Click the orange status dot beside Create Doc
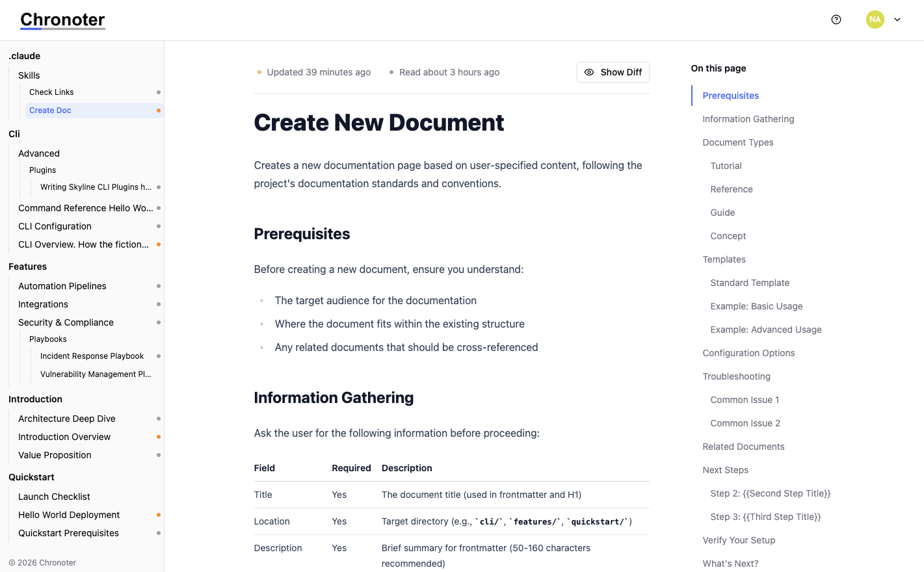 coord(159,110)
